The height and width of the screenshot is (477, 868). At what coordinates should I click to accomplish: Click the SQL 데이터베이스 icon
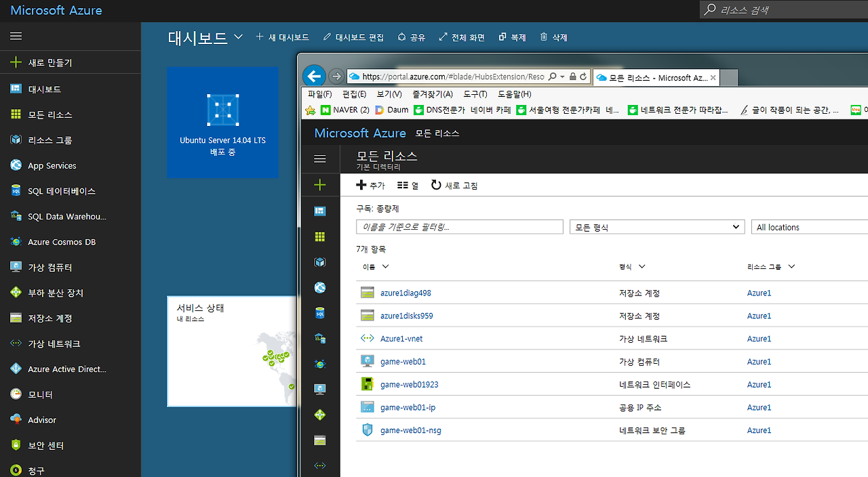pos(16,191)
